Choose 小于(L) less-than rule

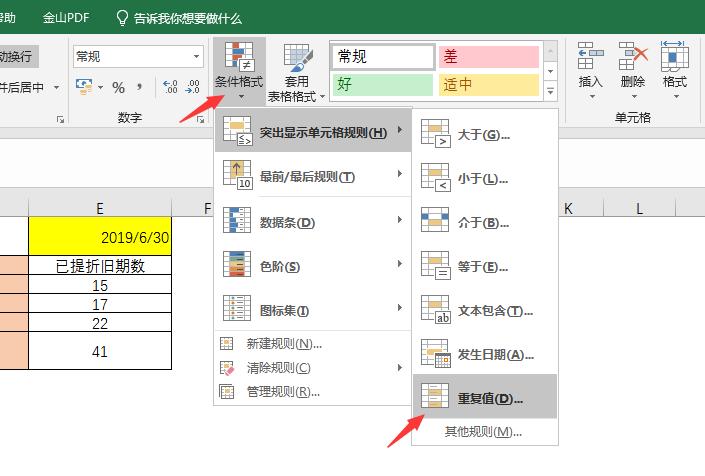[485, 178]
